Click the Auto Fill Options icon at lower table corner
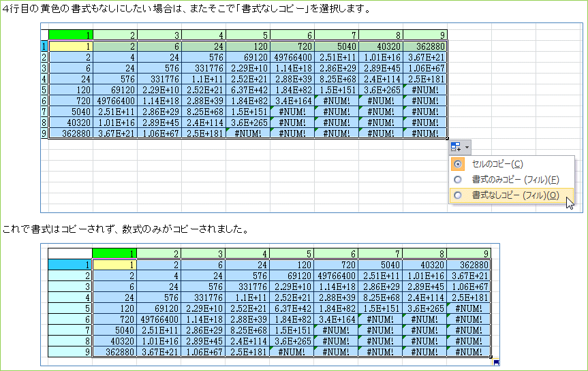 coord(496,362)
